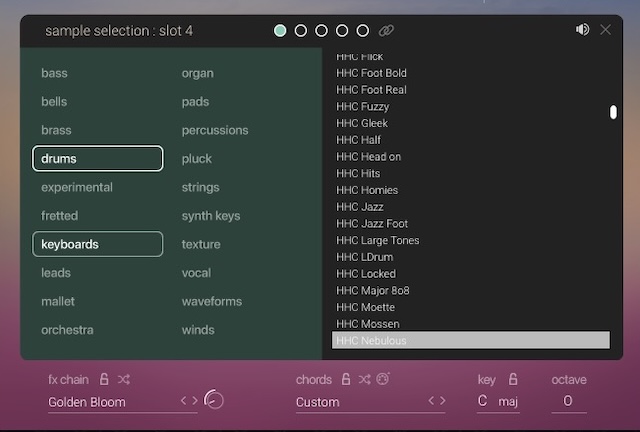Click the link slots chain icon
Viewport: 640px width, 432px height.
click(x=386, y=31)
